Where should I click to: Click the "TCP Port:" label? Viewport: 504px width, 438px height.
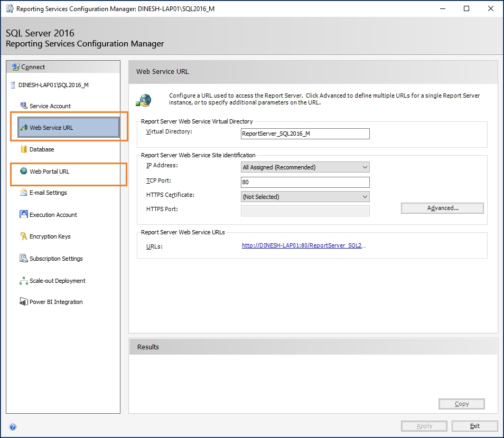[158, 180]
